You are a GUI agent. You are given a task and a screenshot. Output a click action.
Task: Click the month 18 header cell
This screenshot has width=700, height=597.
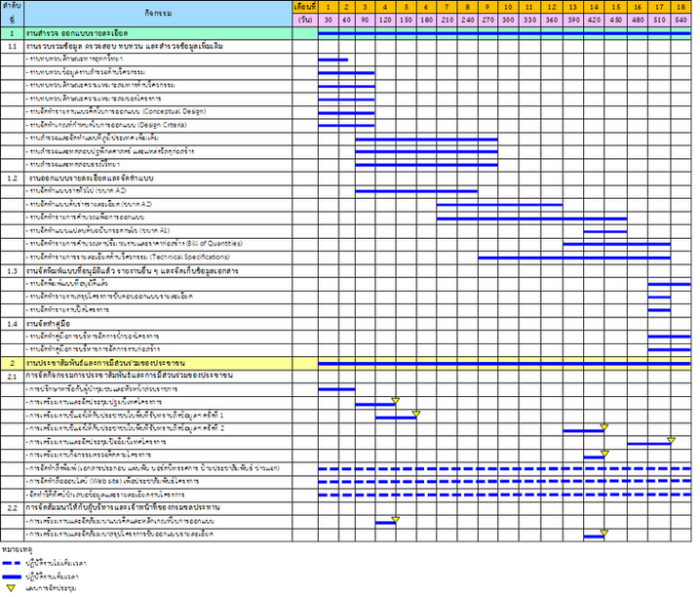[681, 7]
